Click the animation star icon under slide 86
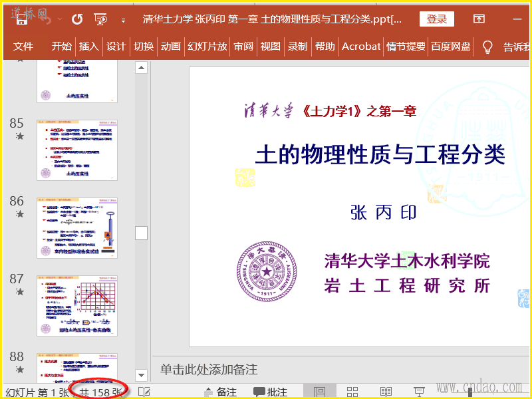Viewport: 532px width, 399px height. (x=20, y=213)
